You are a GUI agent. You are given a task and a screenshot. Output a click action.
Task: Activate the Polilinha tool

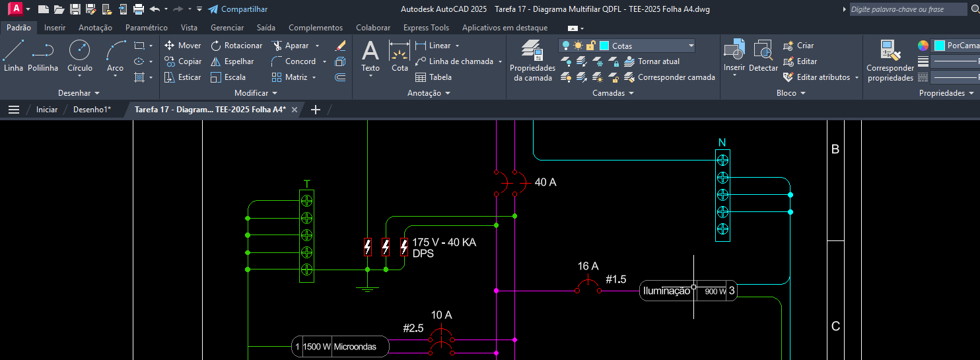(x=43, y=54)
